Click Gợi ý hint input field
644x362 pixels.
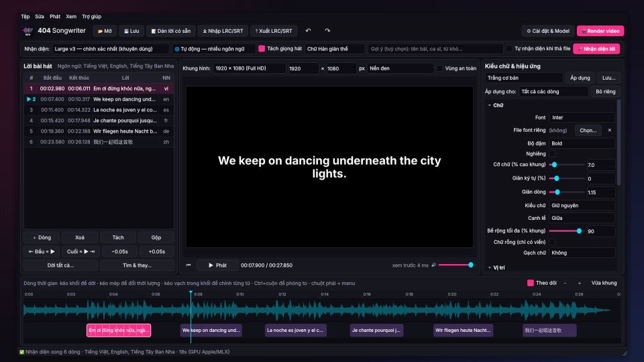tap(435, 49)
